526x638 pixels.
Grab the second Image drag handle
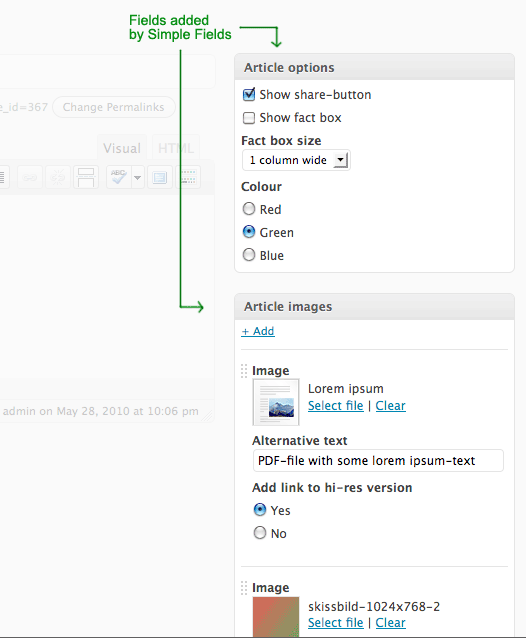click(x=244, y=588)
